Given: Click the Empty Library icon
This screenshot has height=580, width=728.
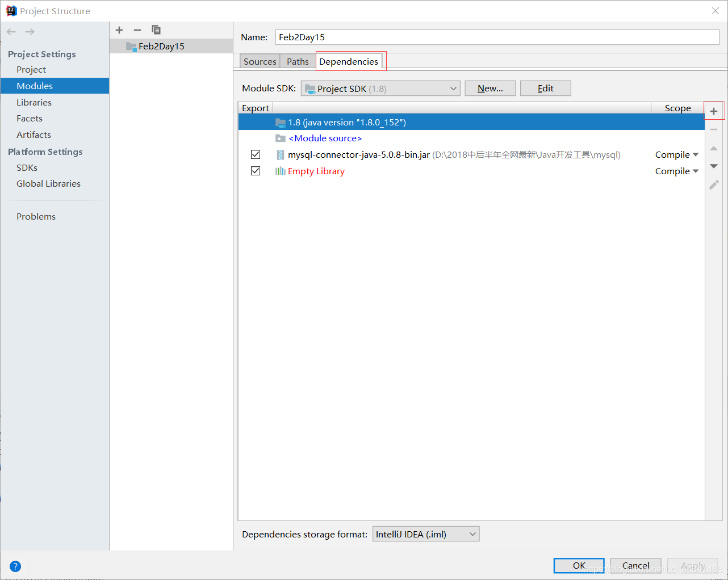Looking at the screenshot, I should point(280,171).
